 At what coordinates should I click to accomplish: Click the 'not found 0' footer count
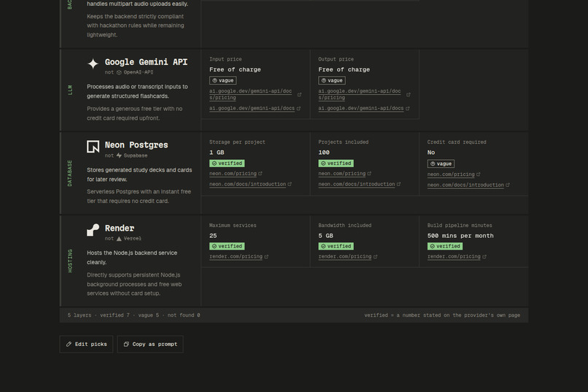click(x=184, y=315)
